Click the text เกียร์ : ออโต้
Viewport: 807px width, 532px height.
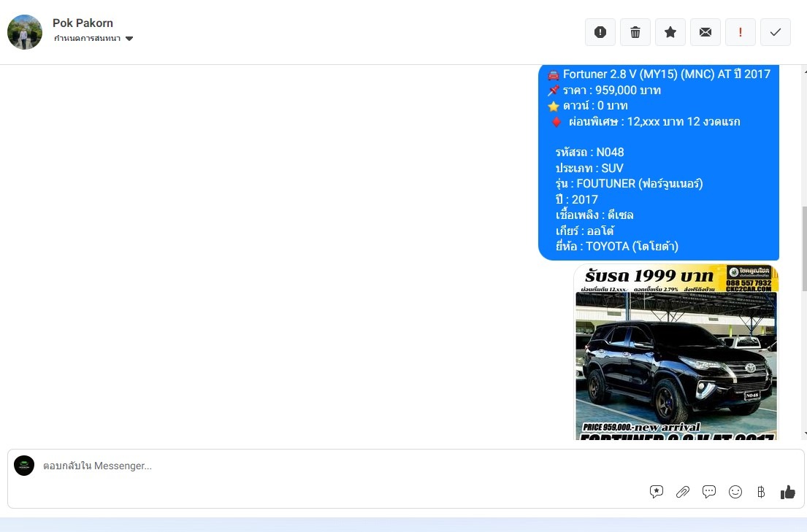click(x=585, y=231)
